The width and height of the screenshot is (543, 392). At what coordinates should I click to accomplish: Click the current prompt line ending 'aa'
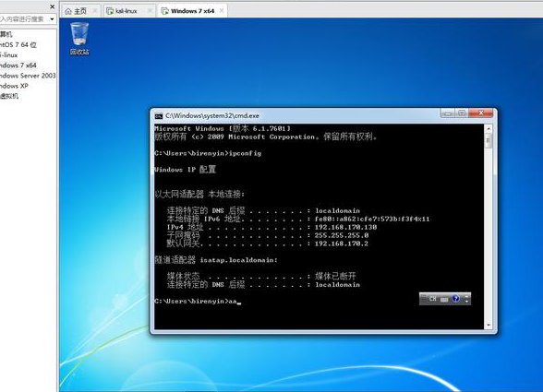(x=198, y=302)
